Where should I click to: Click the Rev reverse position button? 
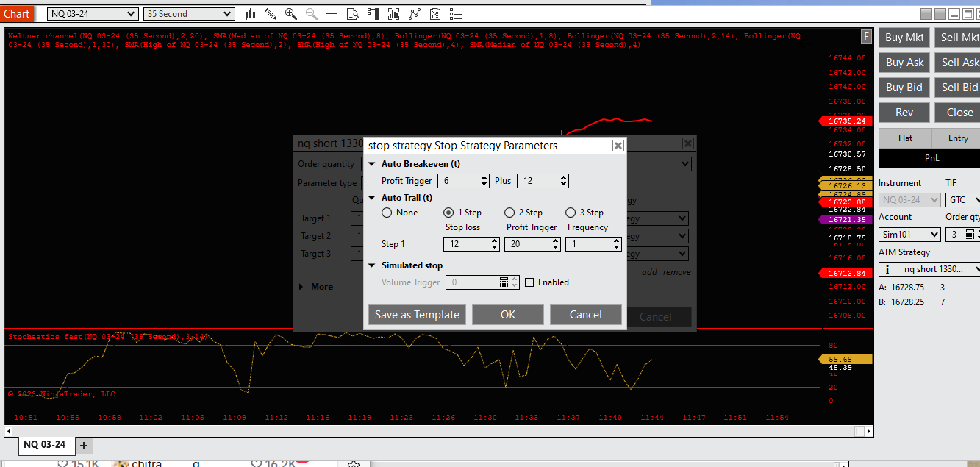904,113
